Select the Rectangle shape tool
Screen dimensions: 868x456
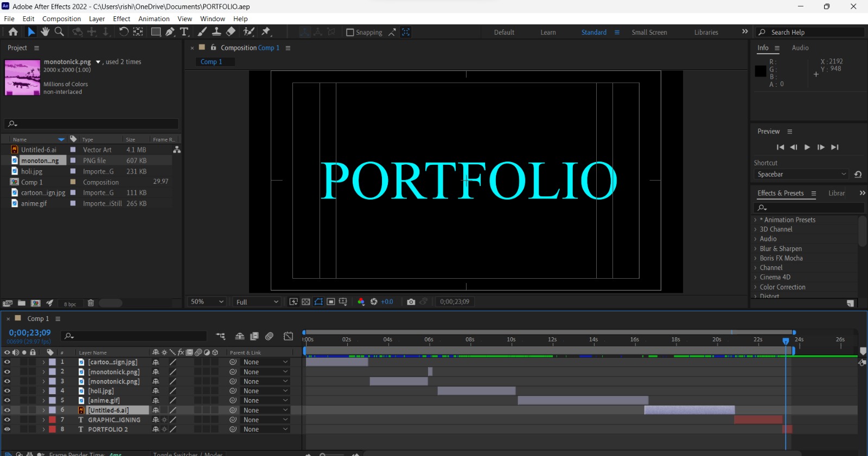pos(156,32)
